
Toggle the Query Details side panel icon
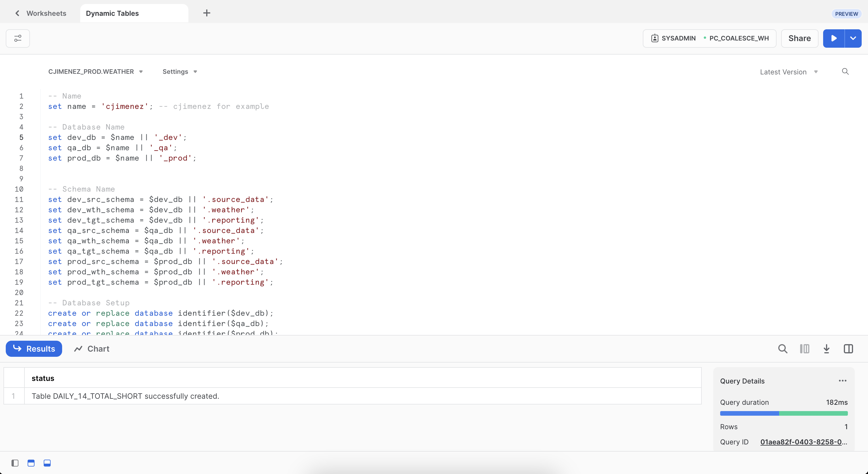[x=848, y=349]
